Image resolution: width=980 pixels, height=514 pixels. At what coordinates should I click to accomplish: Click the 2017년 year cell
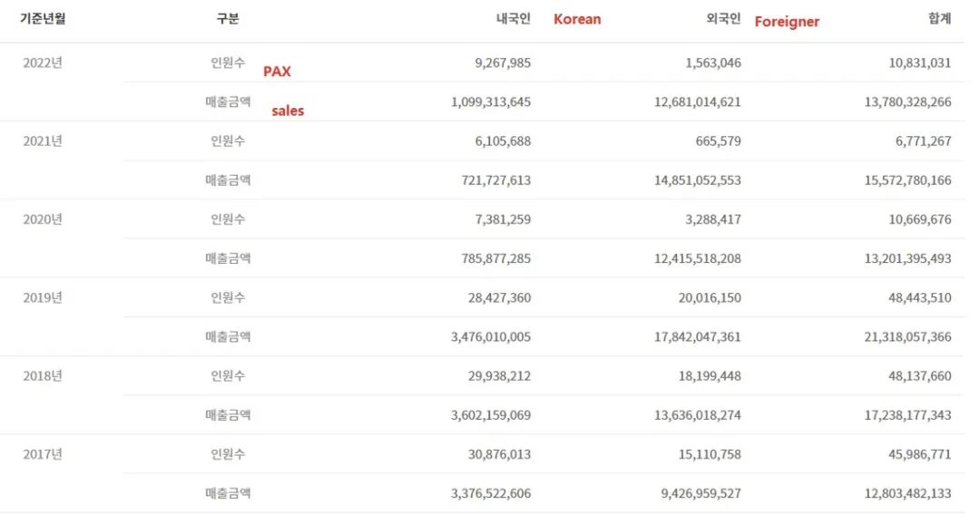[x=43, y=454]
